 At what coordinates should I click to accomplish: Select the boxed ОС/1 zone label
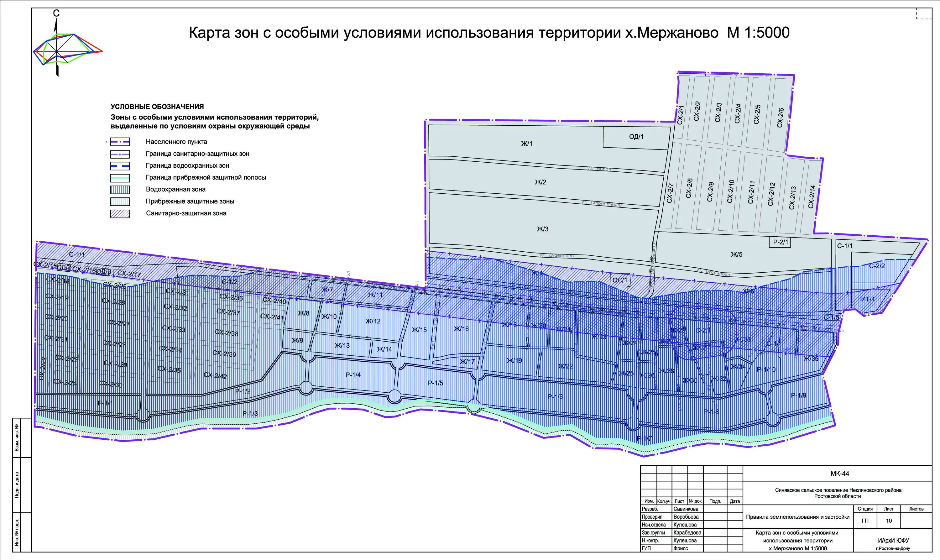click(x=620, y=280)
